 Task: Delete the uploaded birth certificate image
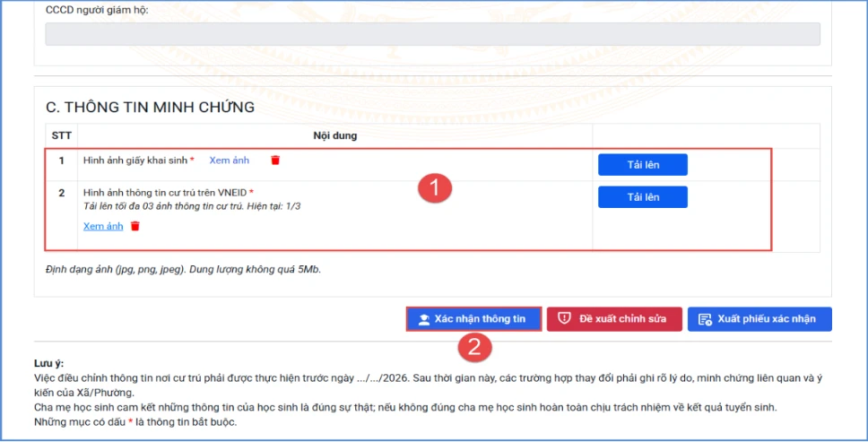[275, 160]
